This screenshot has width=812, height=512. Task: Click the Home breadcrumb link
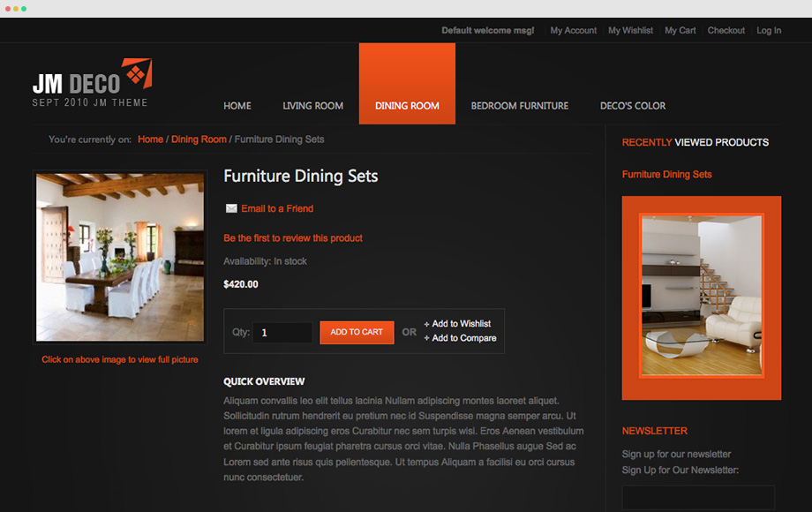[x=150, y=139]
